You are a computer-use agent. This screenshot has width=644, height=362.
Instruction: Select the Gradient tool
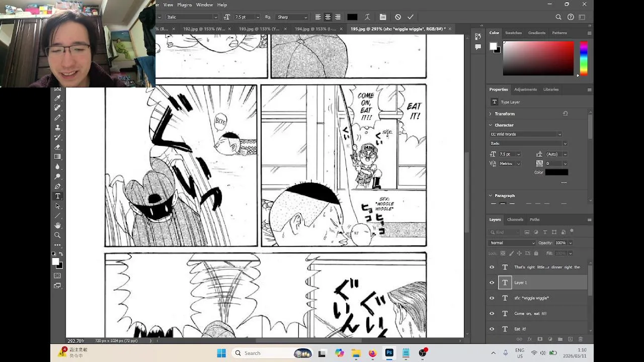pyautogui.click(x=57, y=157)
